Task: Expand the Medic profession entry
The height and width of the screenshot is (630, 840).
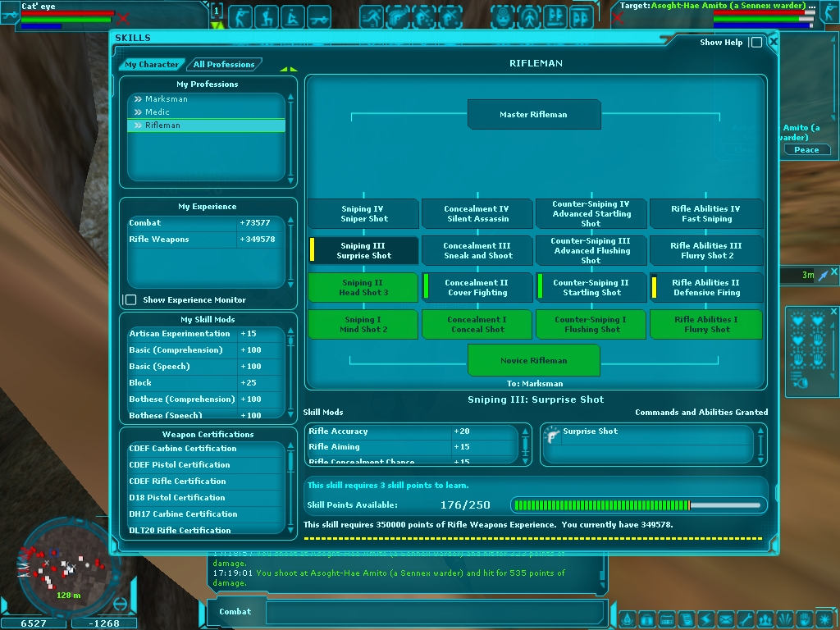Action: click(x=138, y=112)
